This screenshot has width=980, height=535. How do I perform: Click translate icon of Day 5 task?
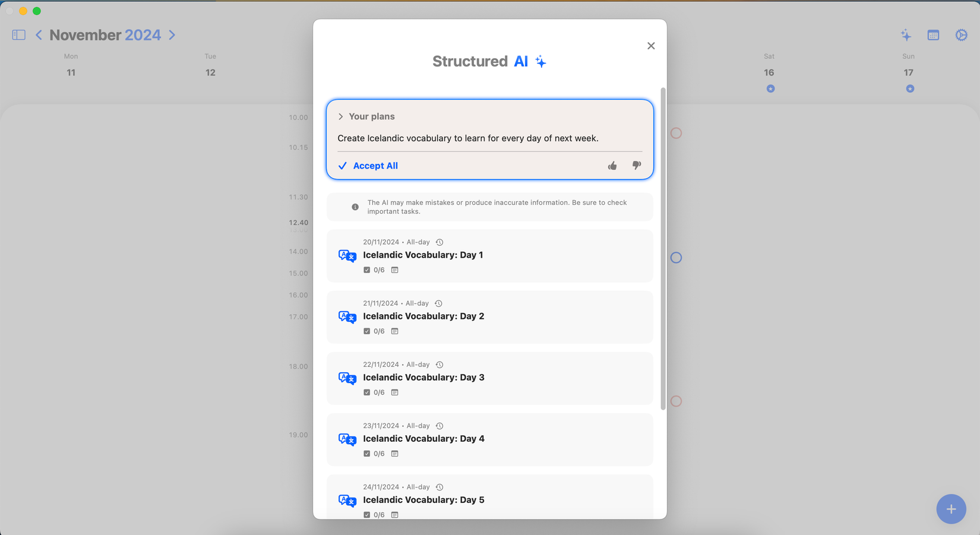coord(347,501)
